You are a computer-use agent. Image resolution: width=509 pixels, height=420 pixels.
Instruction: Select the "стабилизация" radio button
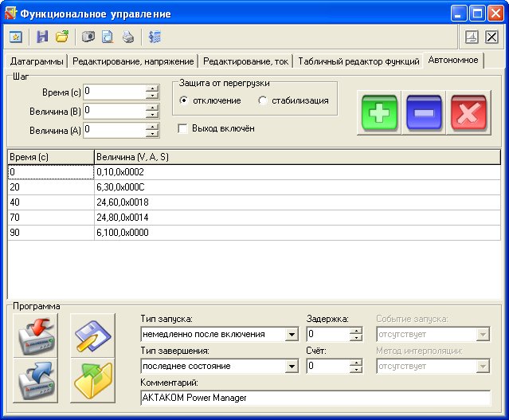point(263,100)
